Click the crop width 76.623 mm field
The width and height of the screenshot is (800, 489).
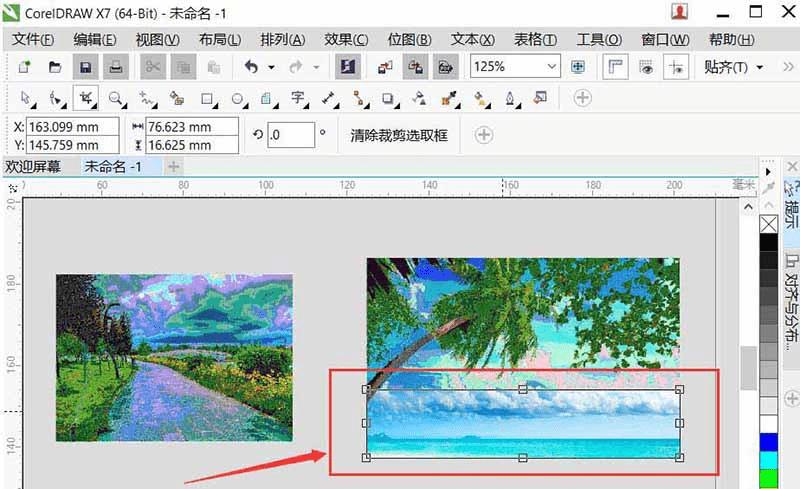pyautogui.click(x=192, y=127)
